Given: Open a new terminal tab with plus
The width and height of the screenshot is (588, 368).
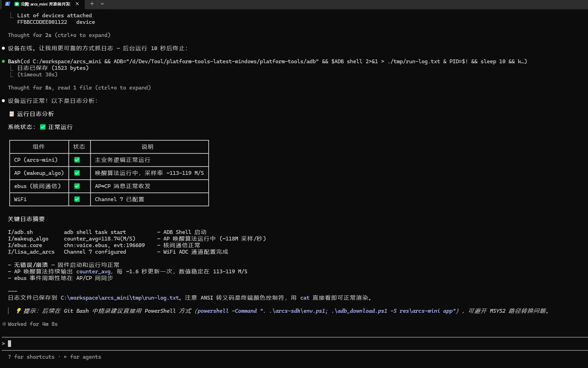Looking at the screenshot, I should point(92,4).
